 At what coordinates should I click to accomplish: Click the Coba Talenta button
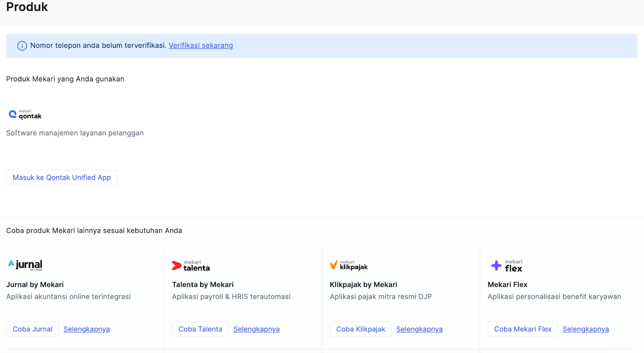tap(200, 329)
